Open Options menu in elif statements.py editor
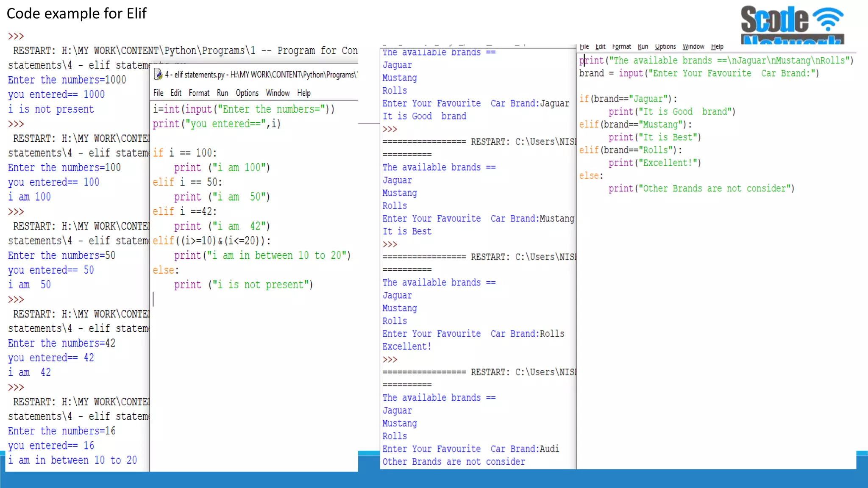Screen dimensions: 868x488 [x=247, y=93]
